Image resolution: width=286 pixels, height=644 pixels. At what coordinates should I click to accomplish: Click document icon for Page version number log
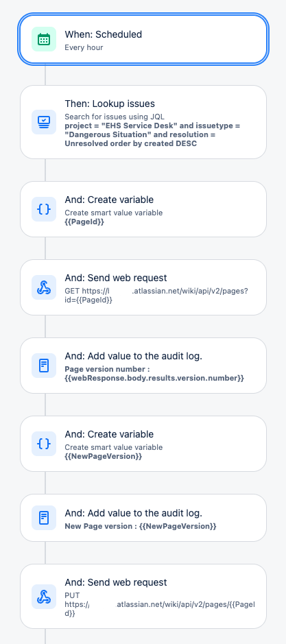(44, 366)
